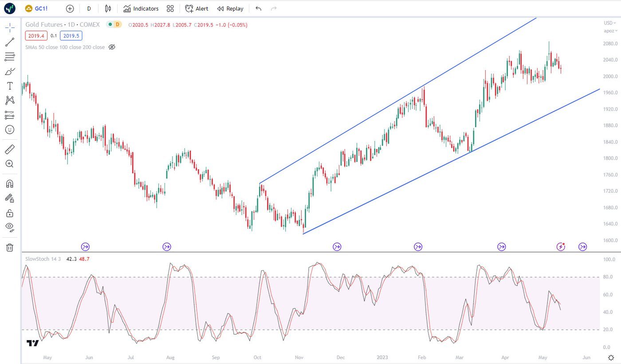The image size is (621, 364).
Task: Open the D time interval dropdown
Action: point(89,8)
